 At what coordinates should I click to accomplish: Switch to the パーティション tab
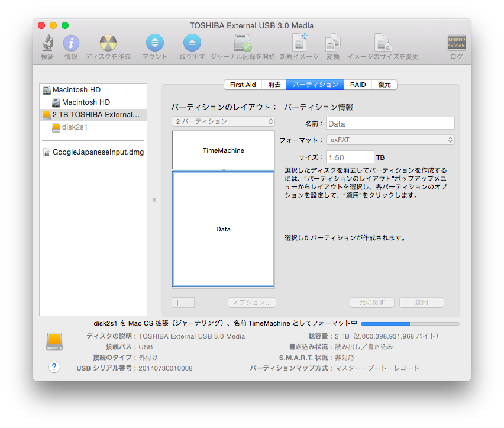pyautogui.click(x=315, y=85)
